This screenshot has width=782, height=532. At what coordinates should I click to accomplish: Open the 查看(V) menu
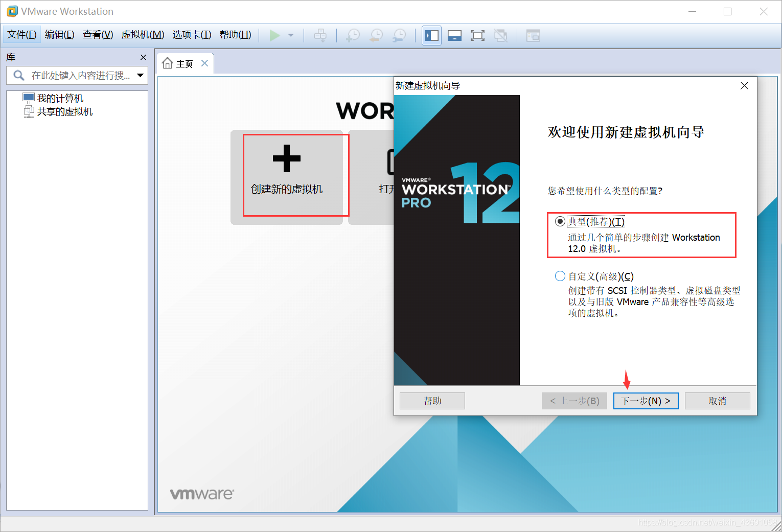point(98,35)
